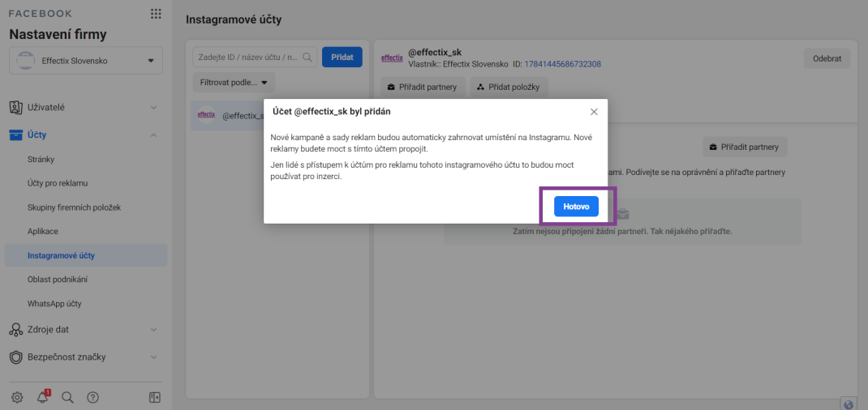
Task: Click the Uživatelé people icon
Action: point(16,107)
